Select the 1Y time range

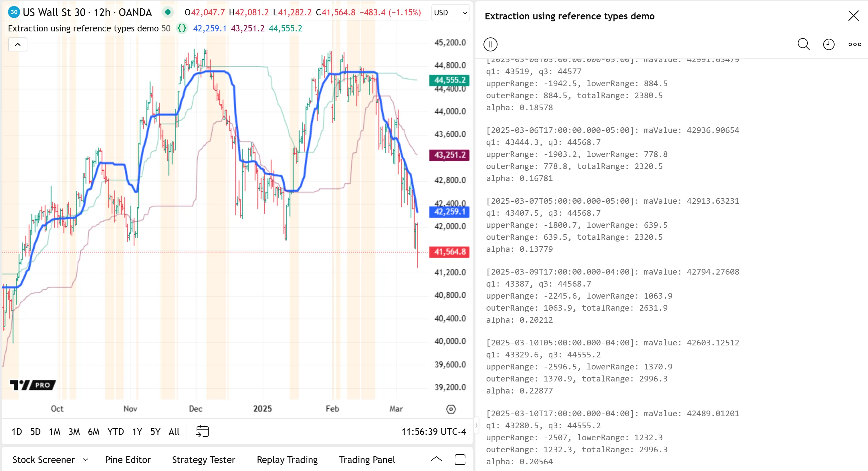tap(137, 432)
